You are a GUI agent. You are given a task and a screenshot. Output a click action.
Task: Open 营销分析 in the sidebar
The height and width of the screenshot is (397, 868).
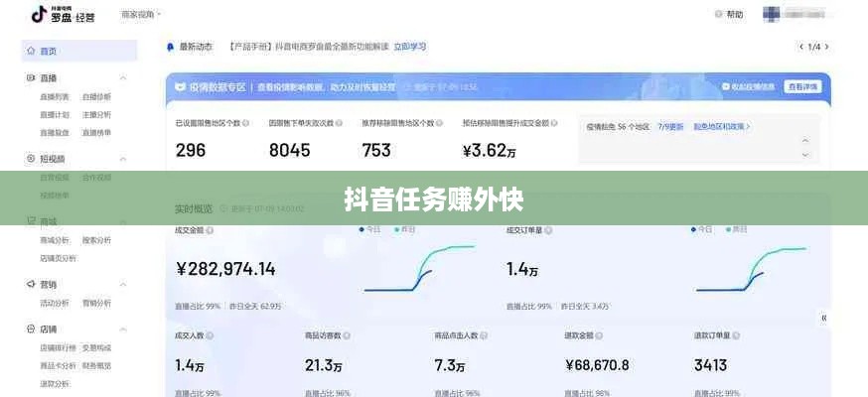97,303
